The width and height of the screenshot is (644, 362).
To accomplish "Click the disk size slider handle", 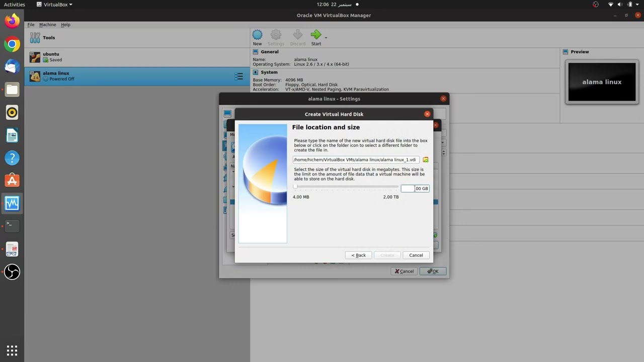I will (x=295, y=187).
